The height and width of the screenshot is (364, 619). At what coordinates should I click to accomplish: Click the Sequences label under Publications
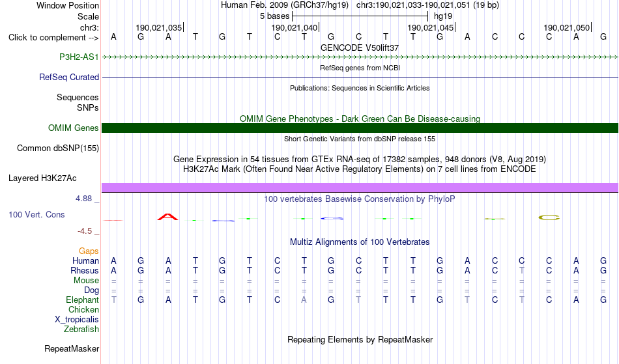pos(78,98)
